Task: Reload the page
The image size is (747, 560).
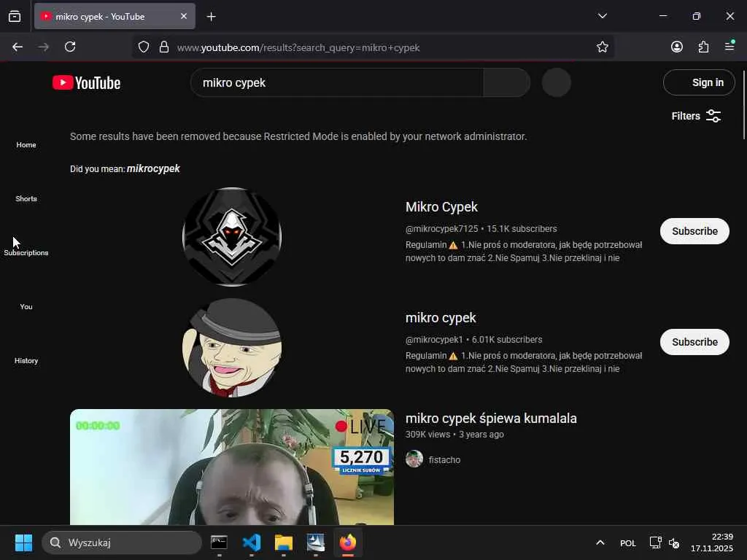Action: click(70, 47)
